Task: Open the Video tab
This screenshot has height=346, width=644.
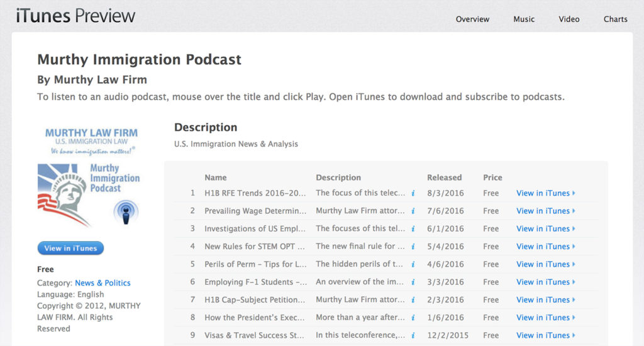Action: tap(569, 20)
